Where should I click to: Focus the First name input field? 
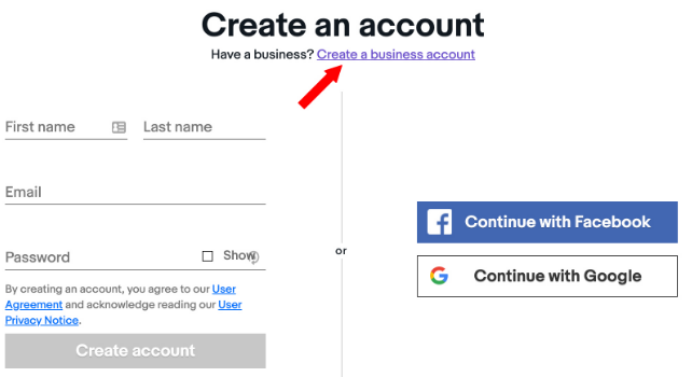(x=57, y=127)
